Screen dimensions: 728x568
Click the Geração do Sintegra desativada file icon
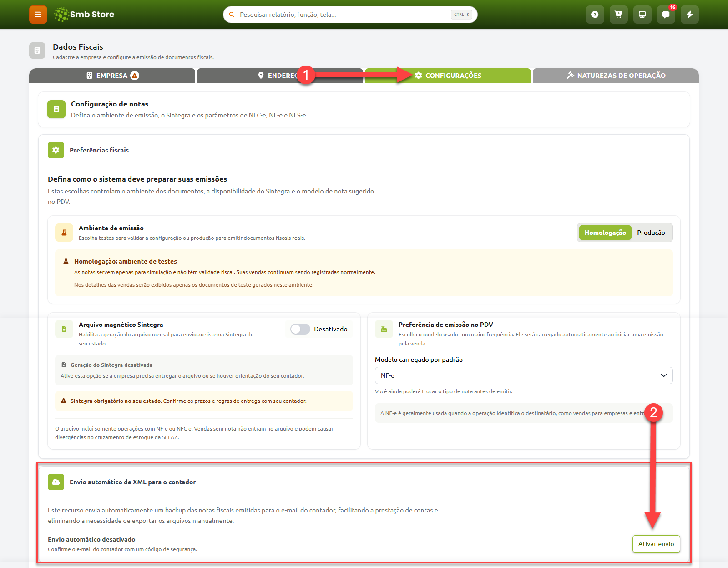[x=64, y=365]
